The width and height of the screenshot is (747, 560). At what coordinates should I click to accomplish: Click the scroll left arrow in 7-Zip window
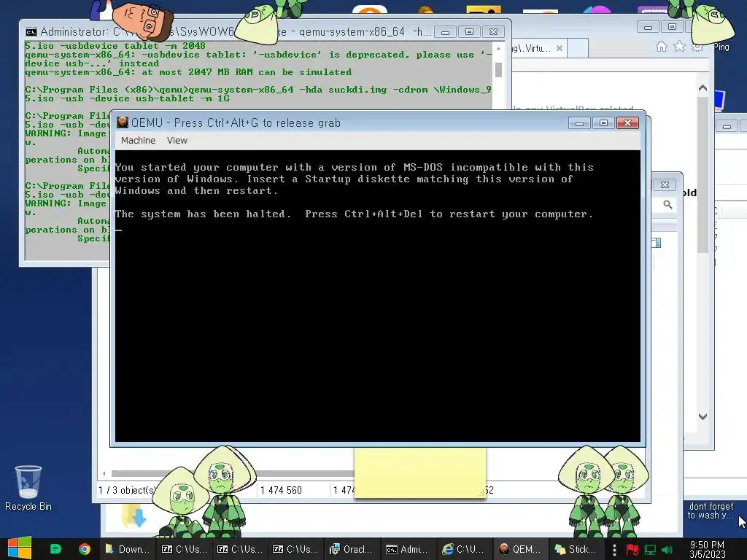click(x=104, y=473)
